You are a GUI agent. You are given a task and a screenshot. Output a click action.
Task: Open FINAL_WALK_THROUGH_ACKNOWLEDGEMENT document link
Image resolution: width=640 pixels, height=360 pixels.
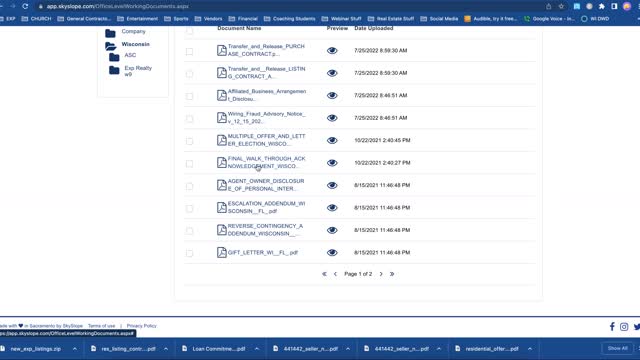[x=267, y=162]
